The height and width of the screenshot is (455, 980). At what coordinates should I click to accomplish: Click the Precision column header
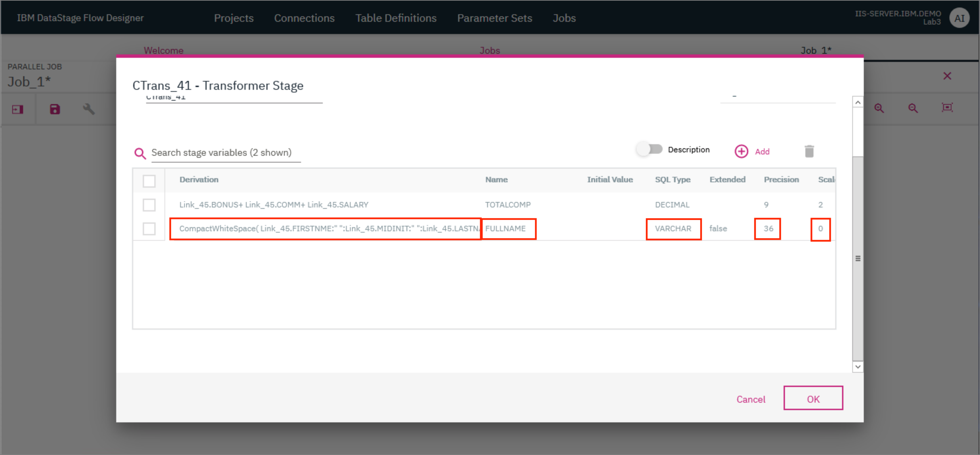tap(781, 179)
